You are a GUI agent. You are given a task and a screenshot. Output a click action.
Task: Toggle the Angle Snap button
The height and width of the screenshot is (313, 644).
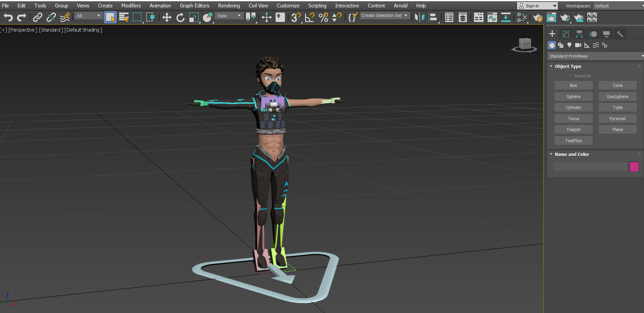(x=310, y=17)
